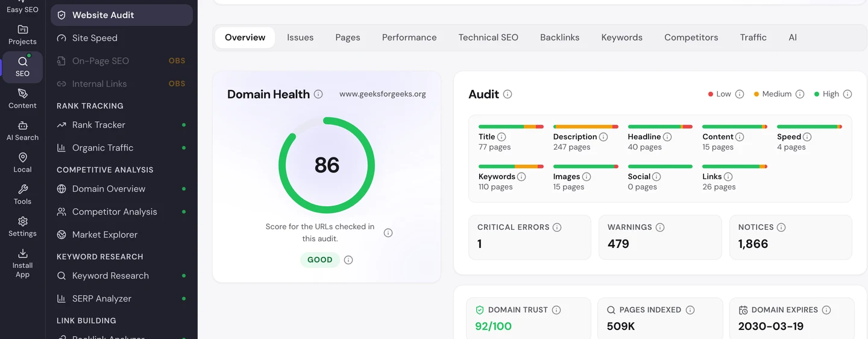
Task: Click info icon next to Domain Trust
Action: [x=556, y=310]
